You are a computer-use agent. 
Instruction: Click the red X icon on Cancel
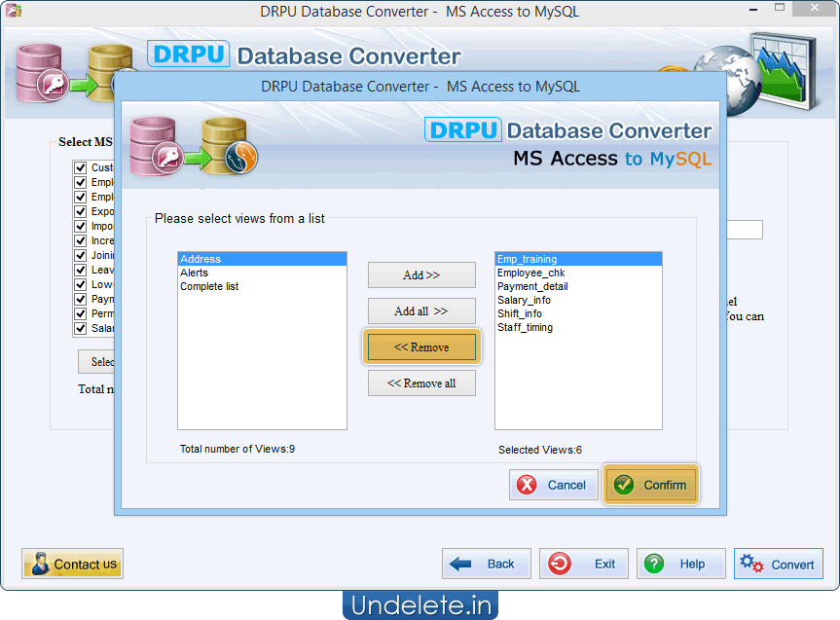tap(527, 485)
